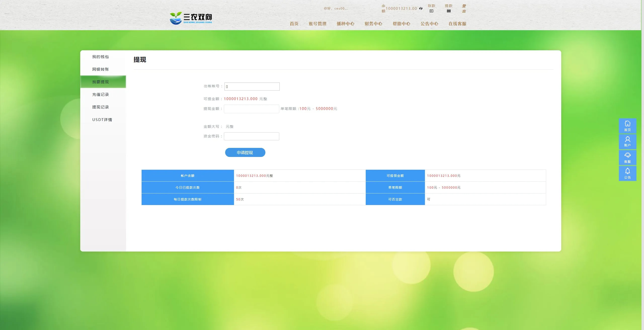Click the greeting 你好，ces00... username
This screenshot has height=330, width=644.
[336, 9]
